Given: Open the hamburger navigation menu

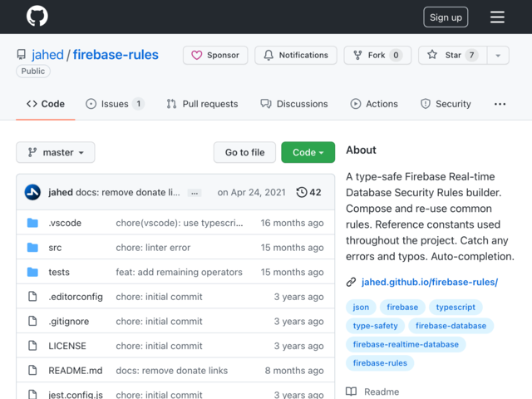Looking at the screenshot, I should click(497, 17).
